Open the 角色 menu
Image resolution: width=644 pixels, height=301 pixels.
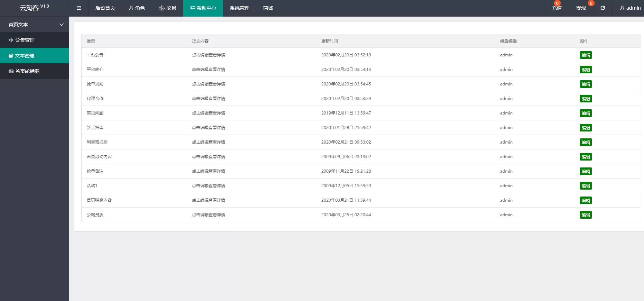(137, 8)
